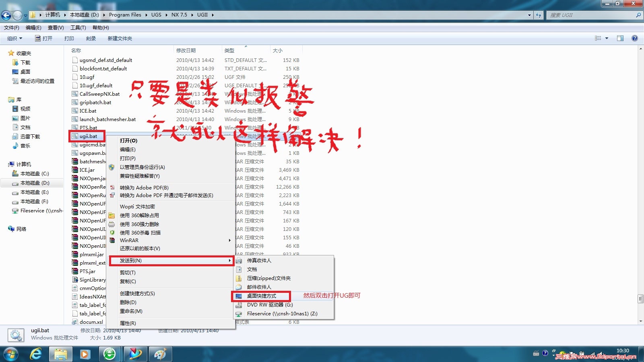Open the recent pages dropdown arrow
Screen dimensions: 644x362
pyautogui.click(x=25, y=16)
